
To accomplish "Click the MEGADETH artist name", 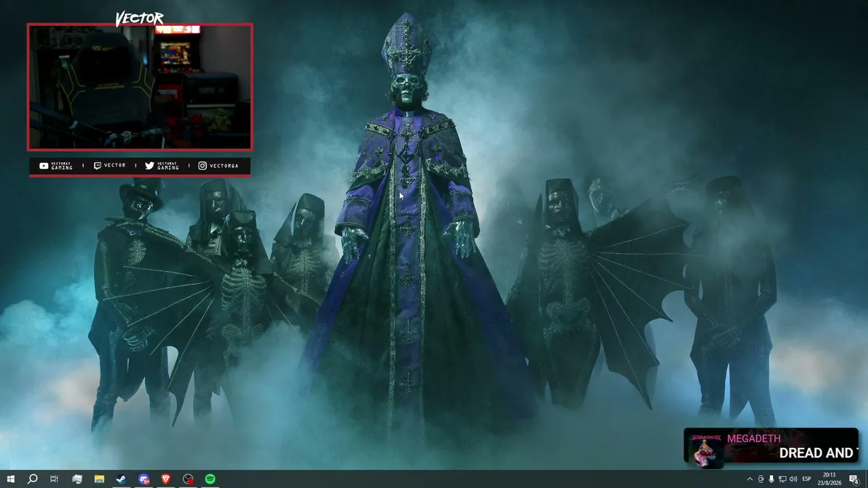I will [753, 439].
